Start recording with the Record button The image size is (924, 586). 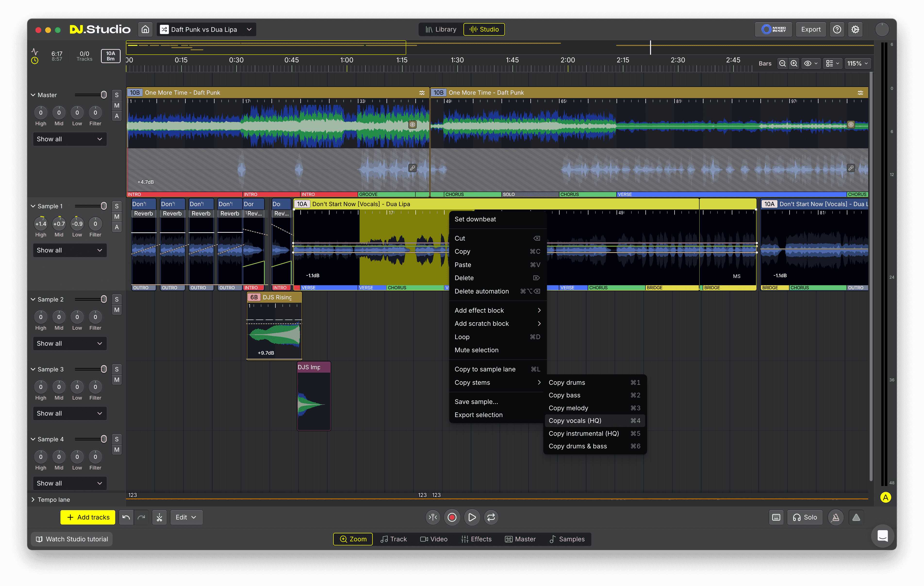click(452, 517)
